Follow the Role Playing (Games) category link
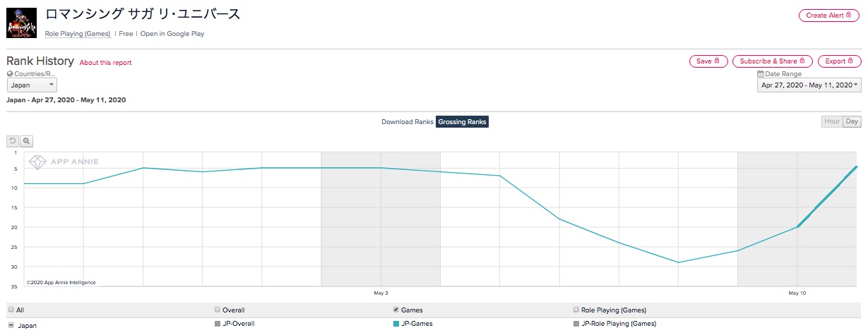Image resolution: width=868 pixels, height=335 pixels. coord(78,33)
